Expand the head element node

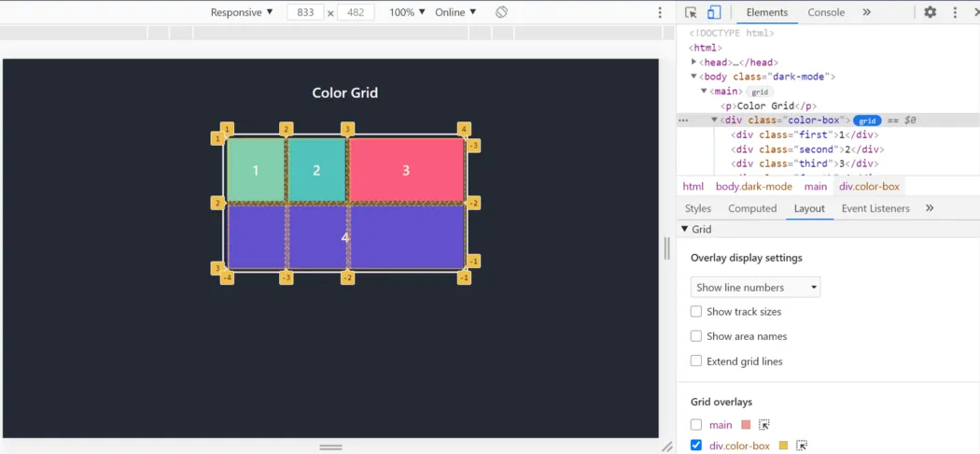point(693,62)
